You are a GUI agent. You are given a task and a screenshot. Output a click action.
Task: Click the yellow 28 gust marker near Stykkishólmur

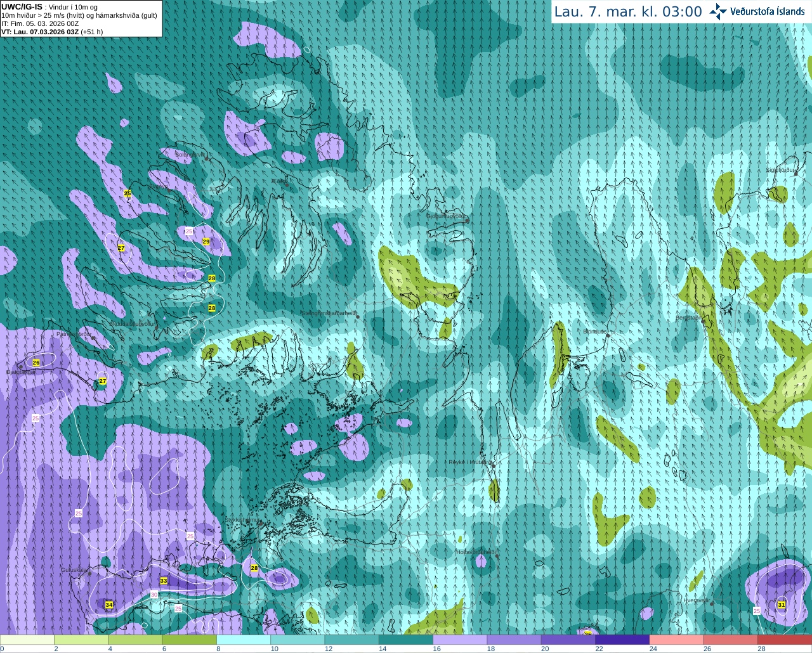click(254, 568)
